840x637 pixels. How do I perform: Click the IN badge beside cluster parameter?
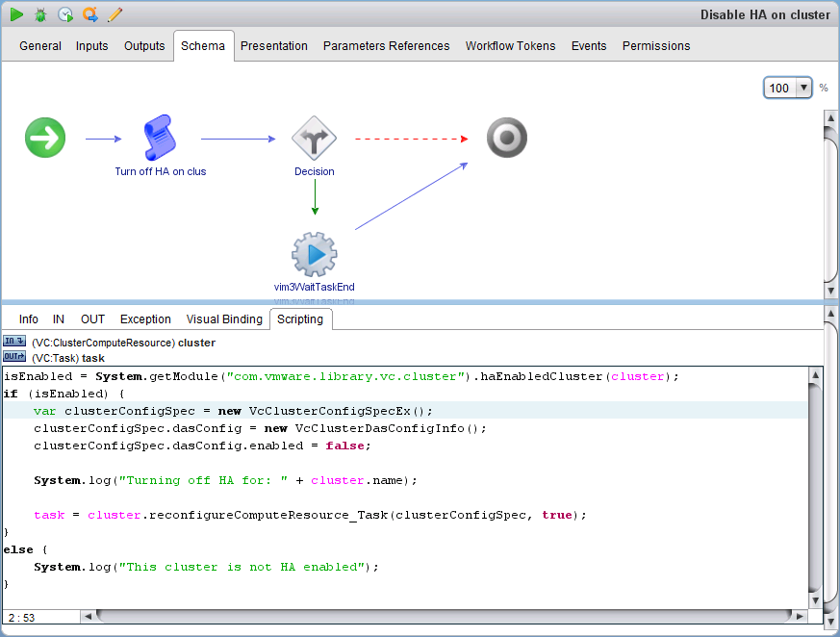14,342
